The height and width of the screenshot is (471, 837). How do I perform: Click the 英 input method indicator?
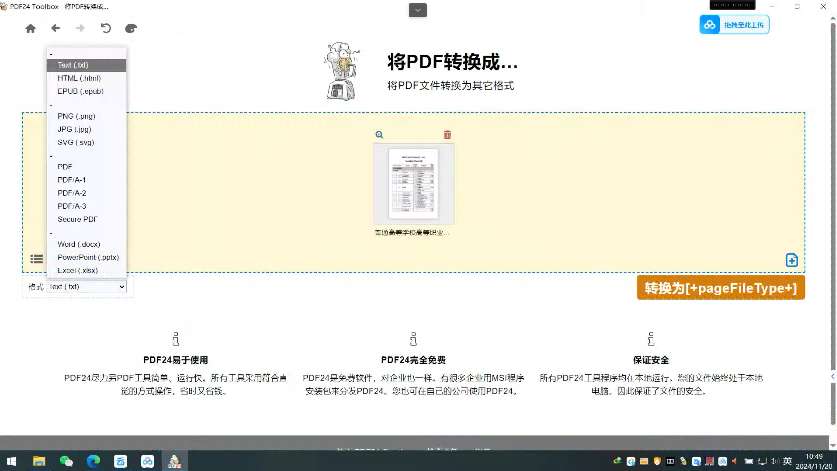(787, 461)
